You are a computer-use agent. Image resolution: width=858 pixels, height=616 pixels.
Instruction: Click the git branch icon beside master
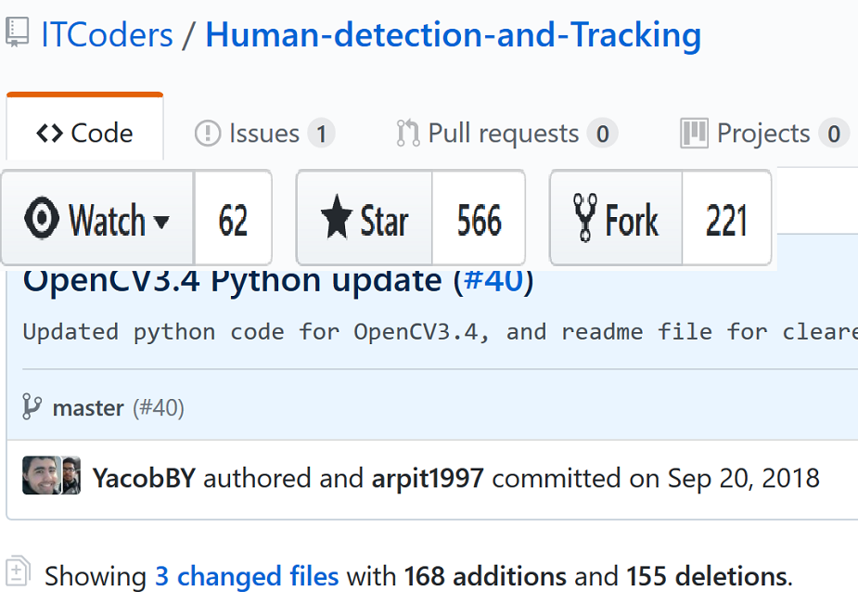32,406
